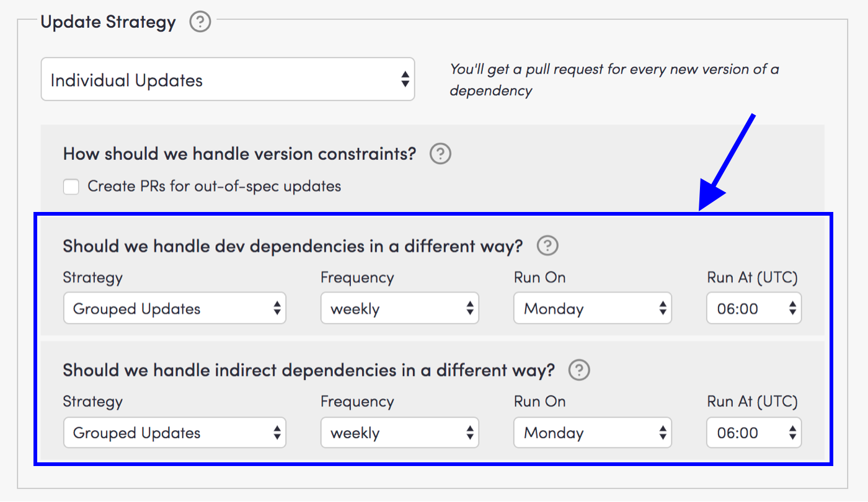Click the italic pull request description text

click(614, 79)
